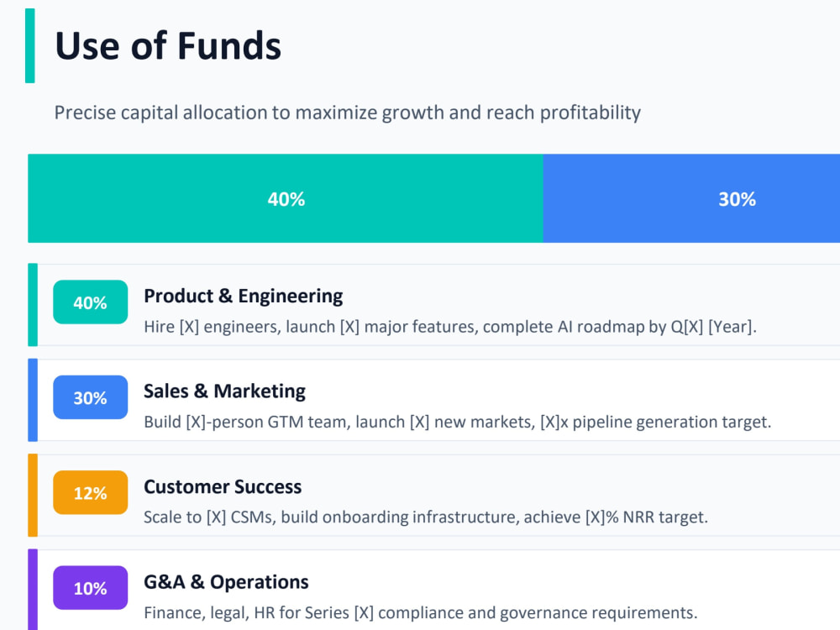Click the orange 12% Customer Success badge
This screenshot has height=630, width=840.
(x=90, y=493)
